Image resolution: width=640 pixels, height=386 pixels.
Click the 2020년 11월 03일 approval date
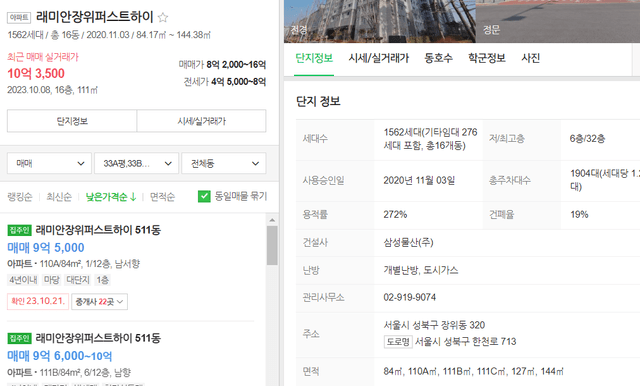pyautogui.click(x=419, y=181)
